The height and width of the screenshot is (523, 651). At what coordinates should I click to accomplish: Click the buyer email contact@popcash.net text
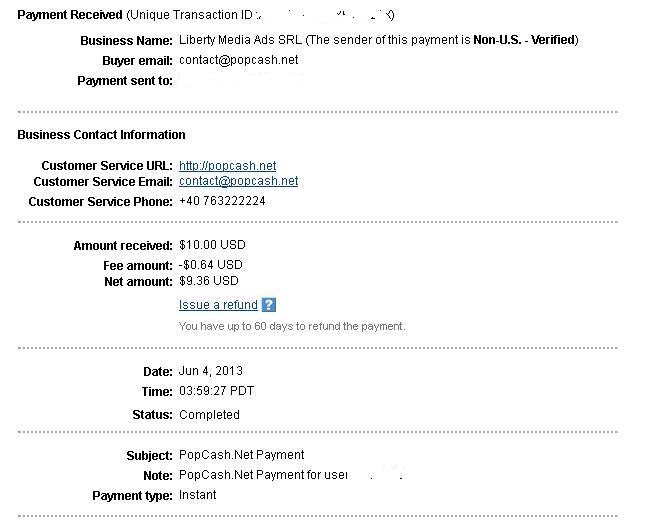(238, 60)
